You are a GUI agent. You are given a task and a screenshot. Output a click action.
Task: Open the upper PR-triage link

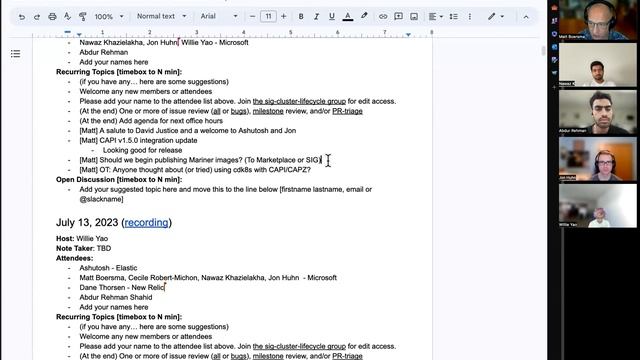coord(347,111)
